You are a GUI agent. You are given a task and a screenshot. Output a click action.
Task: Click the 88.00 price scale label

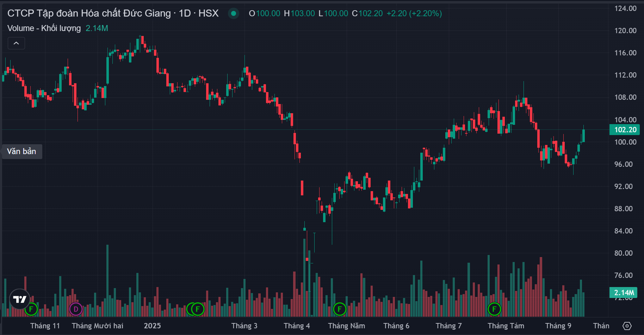(624, 209)
